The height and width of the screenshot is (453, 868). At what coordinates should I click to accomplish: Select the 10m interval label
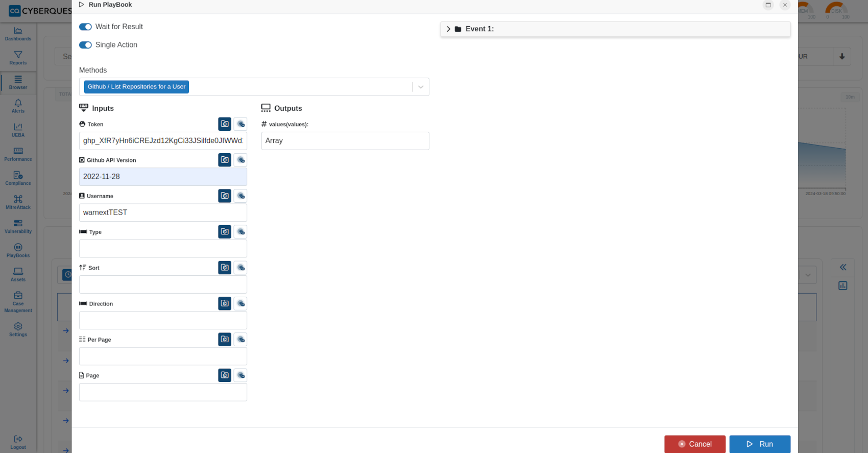pos(850,97)
